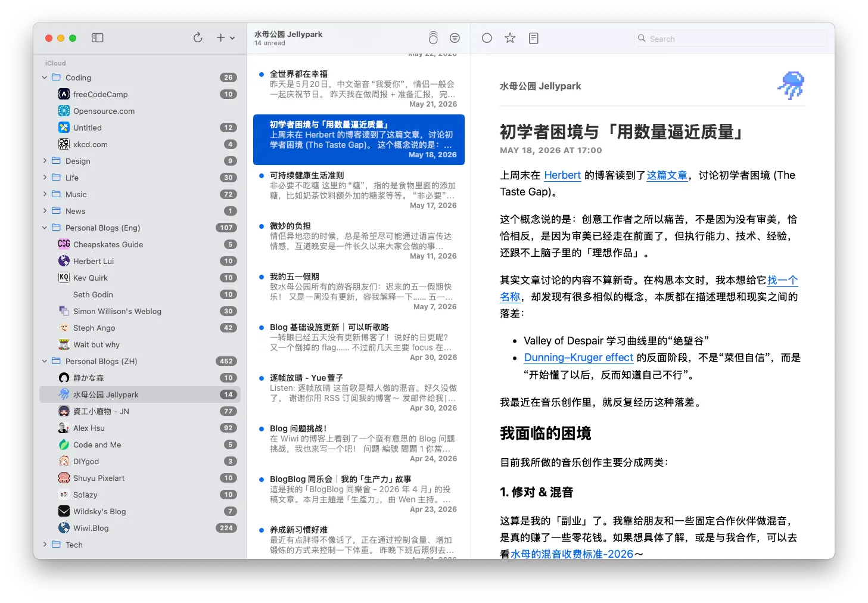Select the Shuyu Pixelart feed icon
This screenshot has height=603, width=868.
tap(64, 478)
